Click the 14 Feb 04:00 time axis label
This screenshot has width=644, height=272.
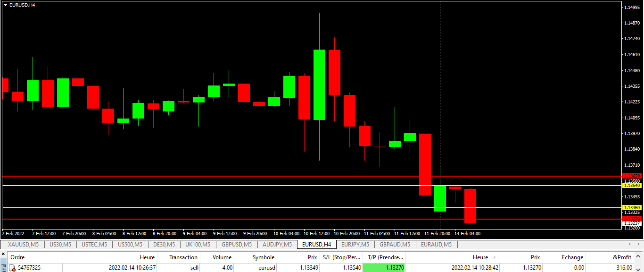point(467,234)
